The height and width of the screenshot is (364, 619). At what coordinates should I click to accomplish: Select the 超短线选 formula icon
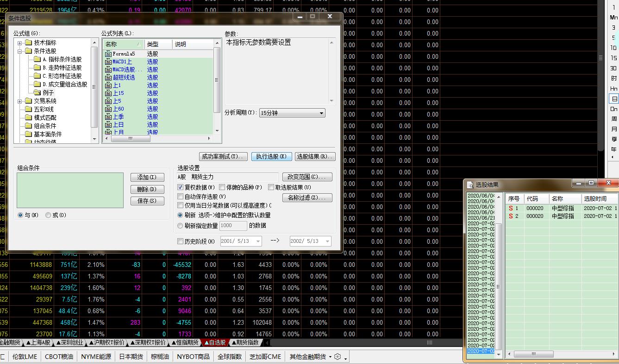[x=108, y=77]
